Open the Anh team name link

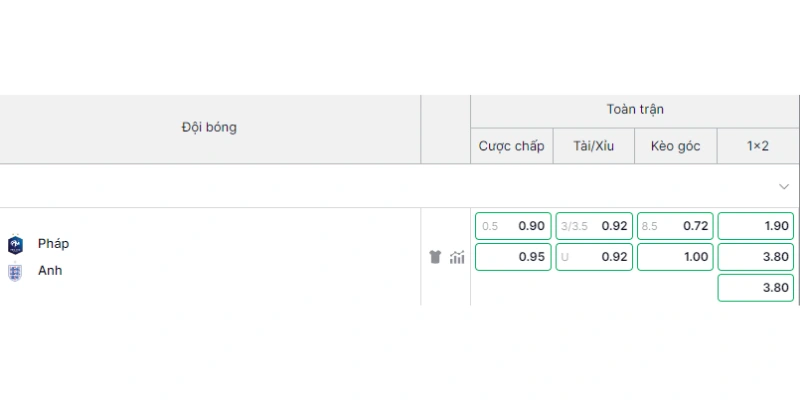50,270
